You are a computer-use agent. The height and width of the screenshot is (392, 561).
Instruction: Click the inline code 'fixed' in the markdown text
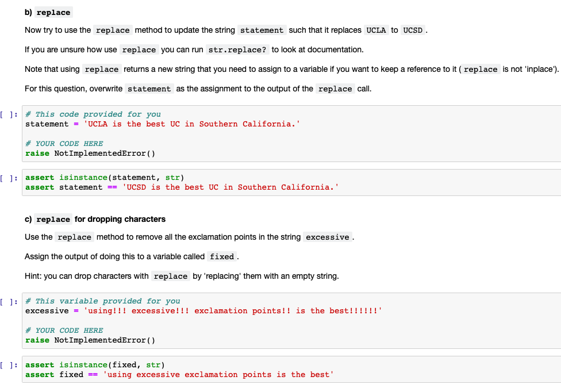pyautogui.click(x=221, y=256)
